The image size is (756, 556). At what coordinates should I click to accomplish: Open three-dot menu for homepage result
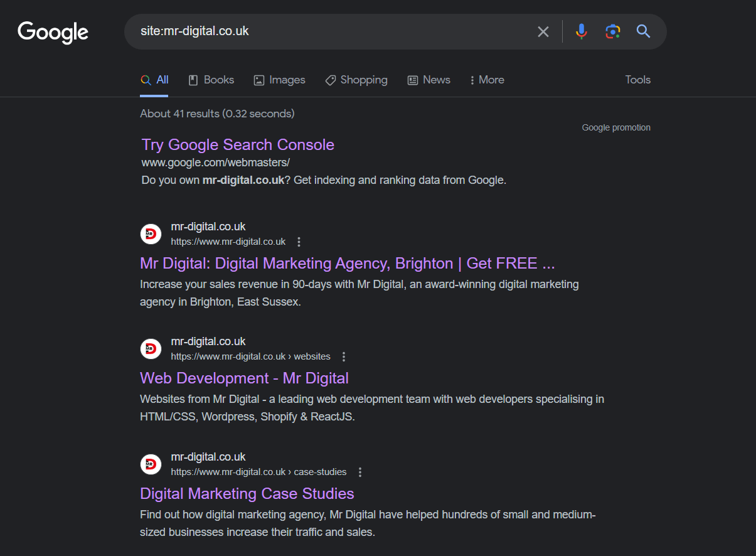pyautogui.click(x=299, y=242)
